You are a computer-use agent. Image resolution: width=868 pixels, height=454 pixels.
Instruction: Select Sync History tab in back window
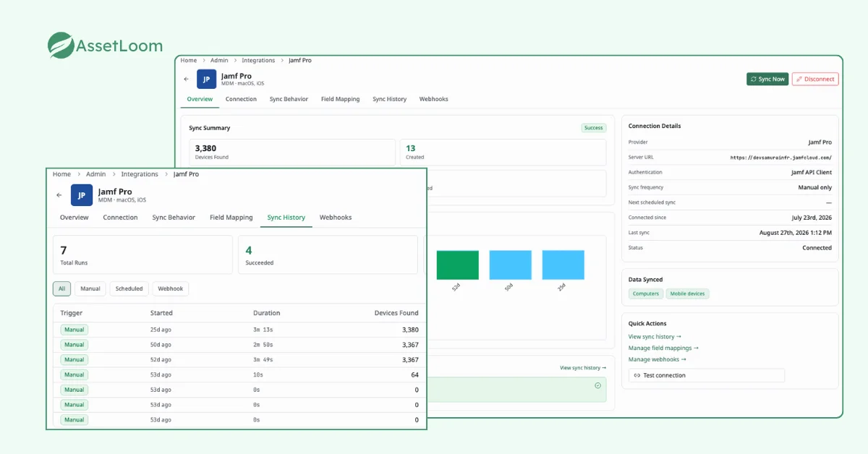click(x=389, y=99)
